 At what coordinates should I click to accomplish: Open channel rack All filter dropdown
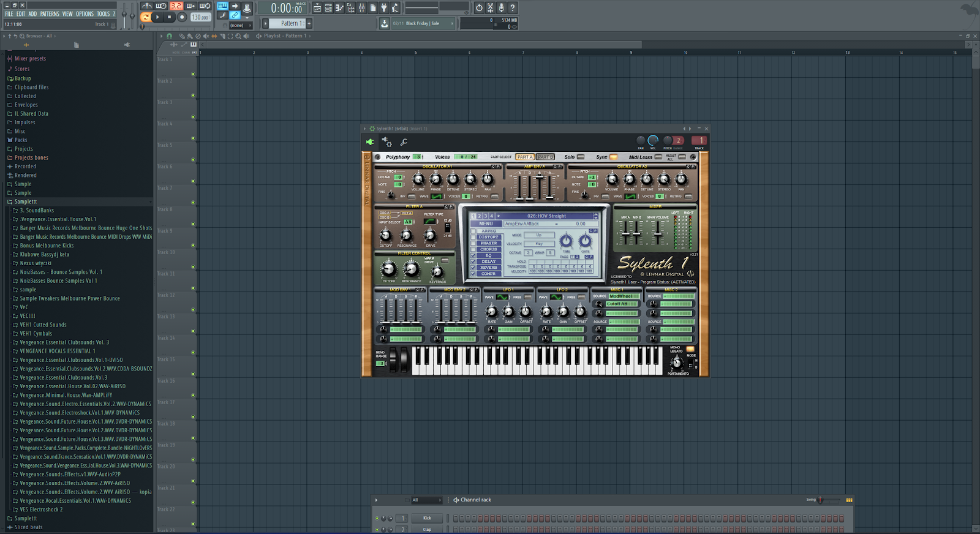pos(426,500)
